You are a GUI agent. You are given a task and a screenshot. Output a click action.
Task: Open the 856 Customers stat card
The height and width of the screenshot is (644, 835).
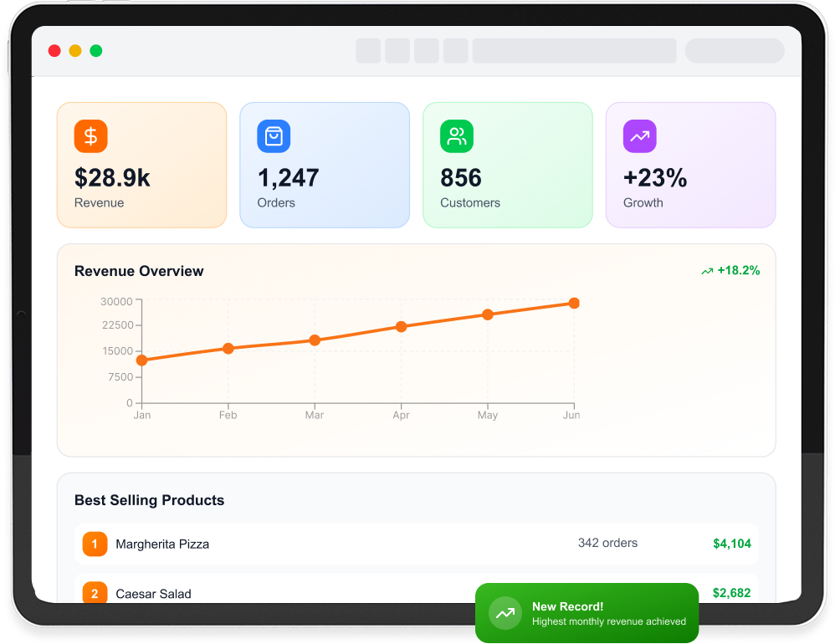507,165
